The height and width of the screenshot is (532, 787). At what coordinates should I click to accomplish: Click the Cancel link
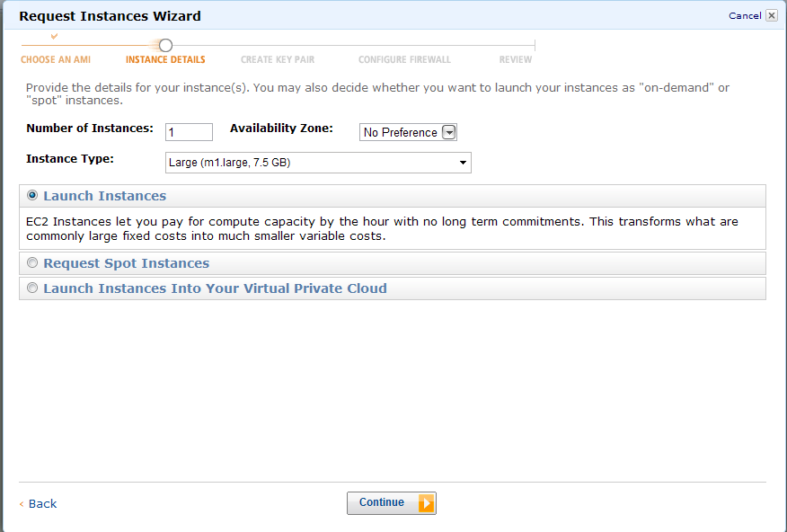pyautogui.click(x=744, y=15)
